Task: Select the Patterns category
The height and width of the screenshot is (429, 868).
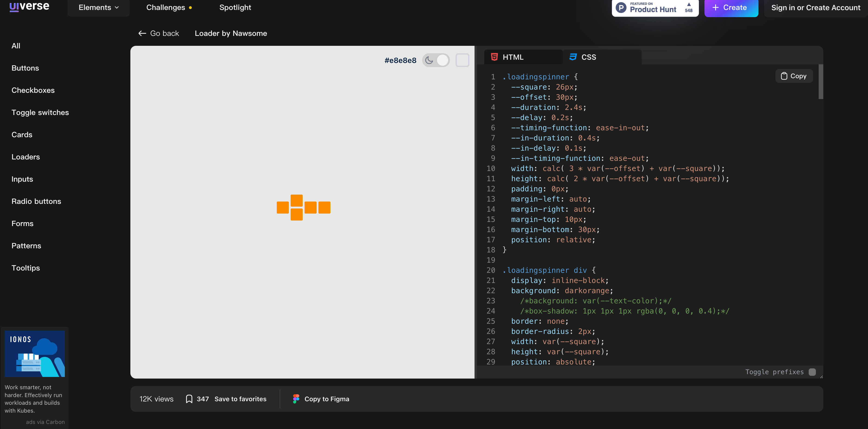Action: coord(26,246)
